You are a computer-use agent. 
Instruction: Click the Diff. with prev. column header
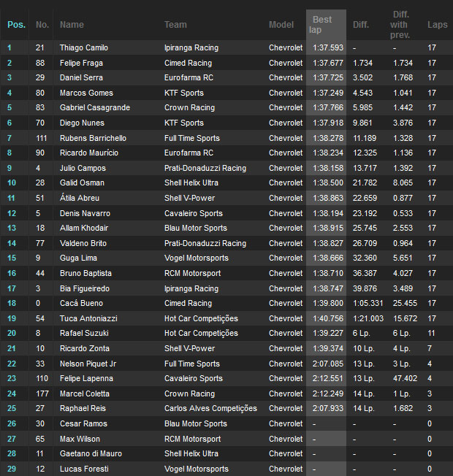pos(400,25)
